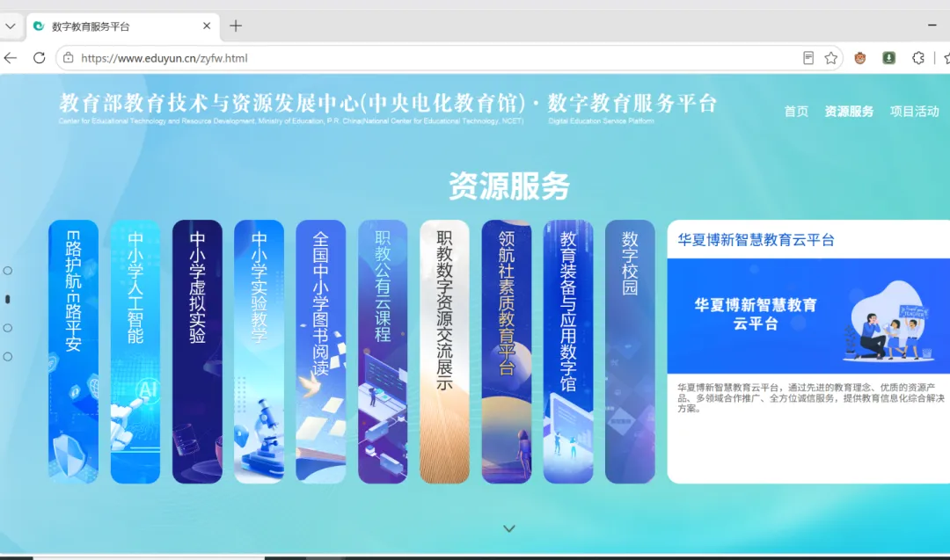Bookmark this page with the star icon
950x560 pixels.
[x=830, y=58]
